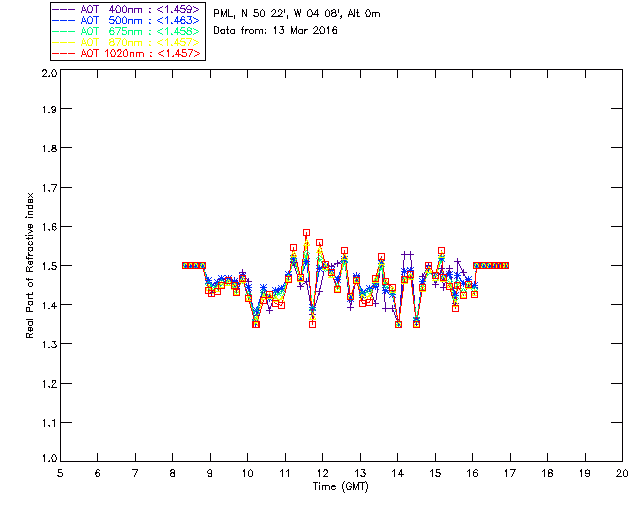Click the x-axis label '13'
640x512 pixels.
point(360,473)
